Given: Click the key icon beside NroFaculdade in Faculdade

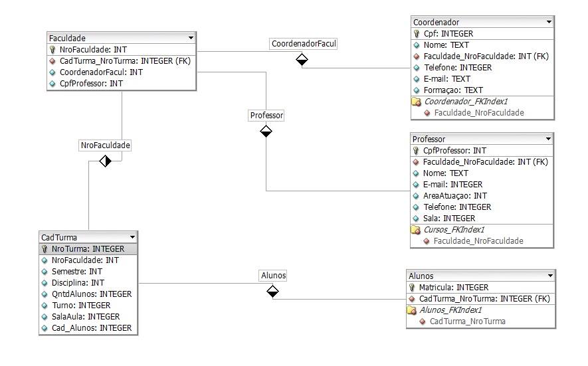Looking at the screenshot, I should click(x=53, y=50).
